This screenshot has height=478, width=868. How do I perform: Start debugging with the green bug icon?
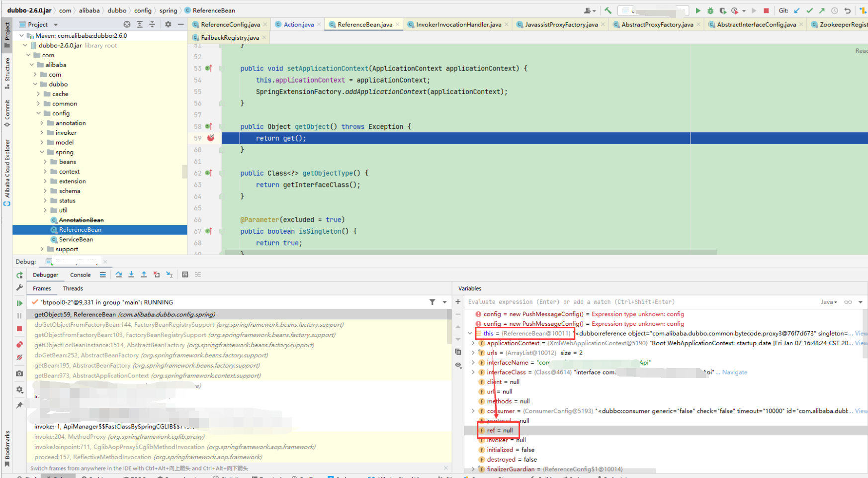click(710, 10)
